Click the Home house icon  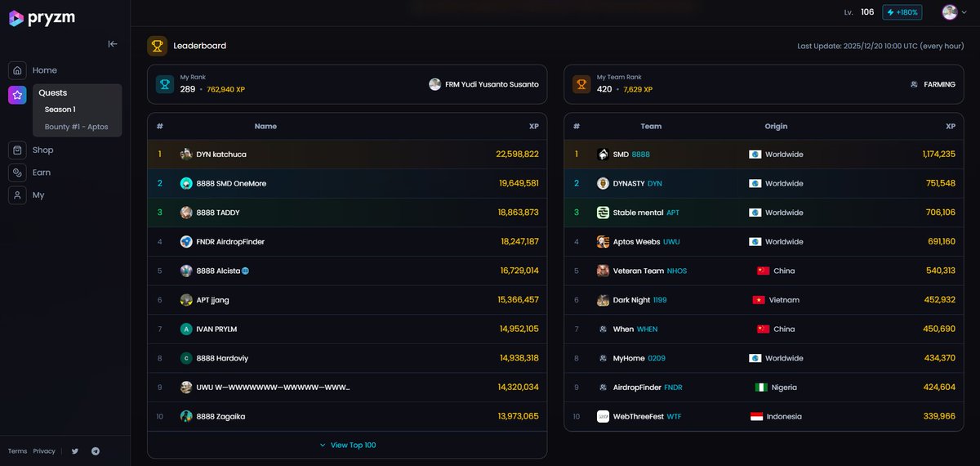(17, 70)
